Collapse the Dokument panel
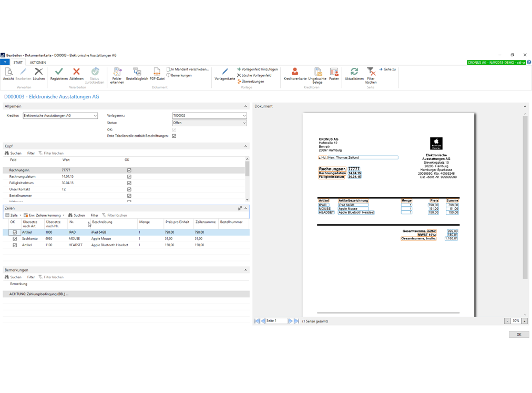This screenshot has height=393, width=532. (x=525, y=106)
